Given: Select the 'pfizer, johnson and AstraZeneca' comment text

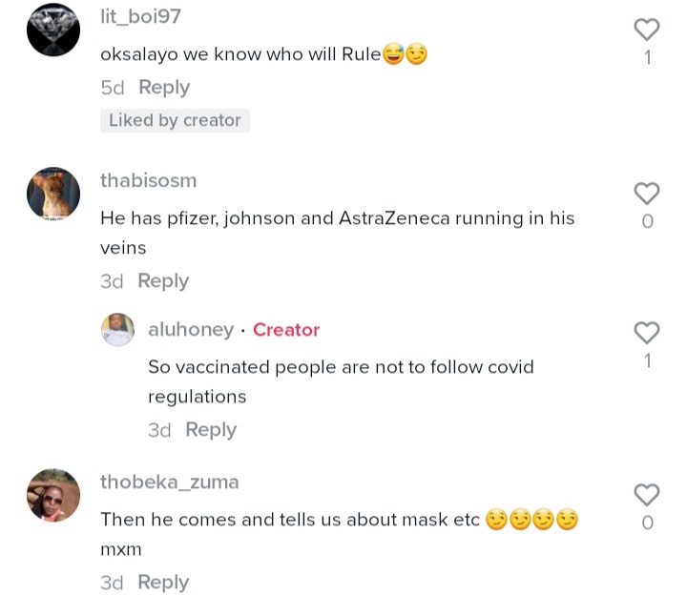Looking at the screenshot, I should (x=338, y=233).
